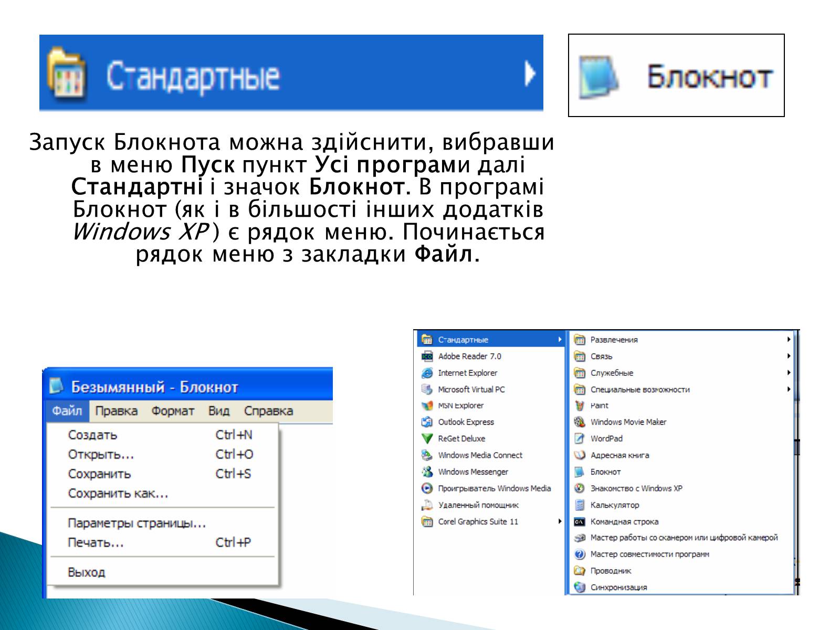Click the ReGet Deluxe icon

[x=427, y=439]
